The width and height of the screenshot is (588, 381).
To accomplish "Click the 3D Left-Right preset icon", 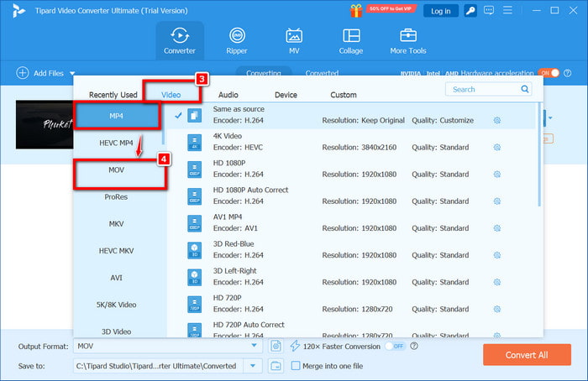I will coord(194,277).
